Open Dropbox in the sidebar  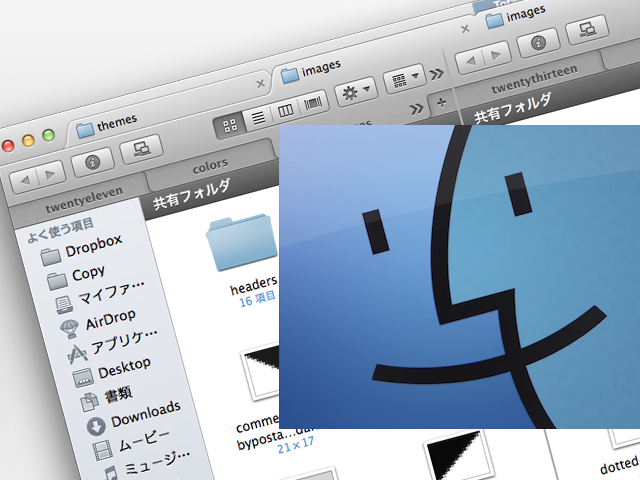tap(82, 250)
